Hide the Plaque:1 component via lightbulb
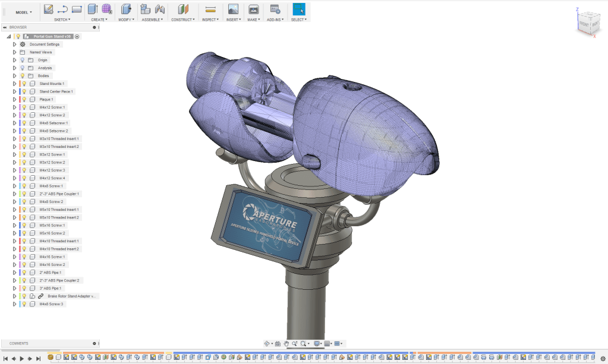The width and height of the screenshot is (608, 364). click(24, 99)
